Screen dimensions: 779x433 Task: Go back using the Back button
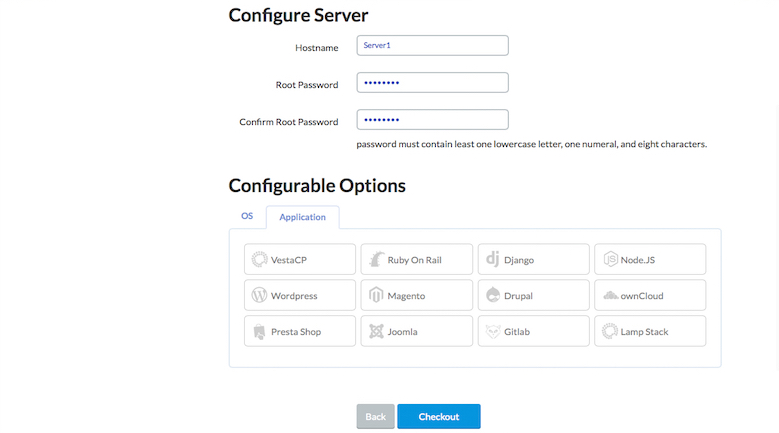pos(375,417)
